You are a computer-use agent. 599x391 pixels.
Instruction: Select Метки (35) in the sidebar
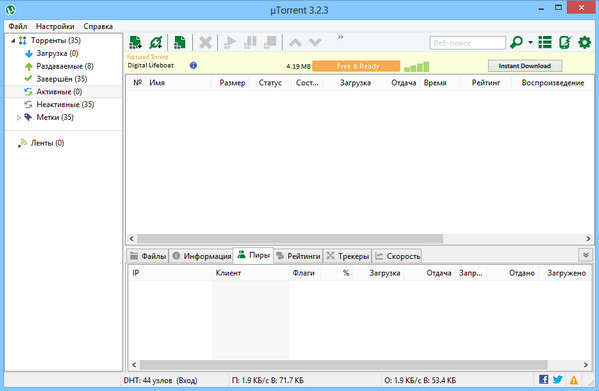pyautogui.click(x=55, y=118)
